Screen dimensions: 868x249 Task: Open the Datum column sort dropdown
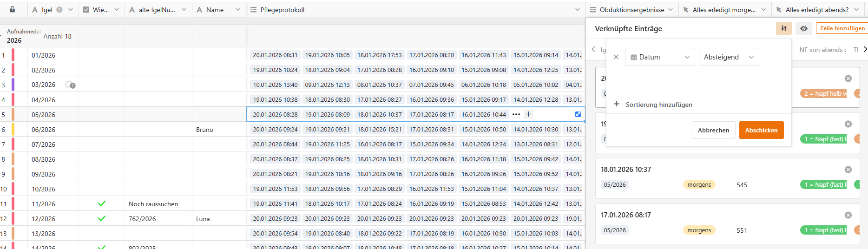pos(660,57)
